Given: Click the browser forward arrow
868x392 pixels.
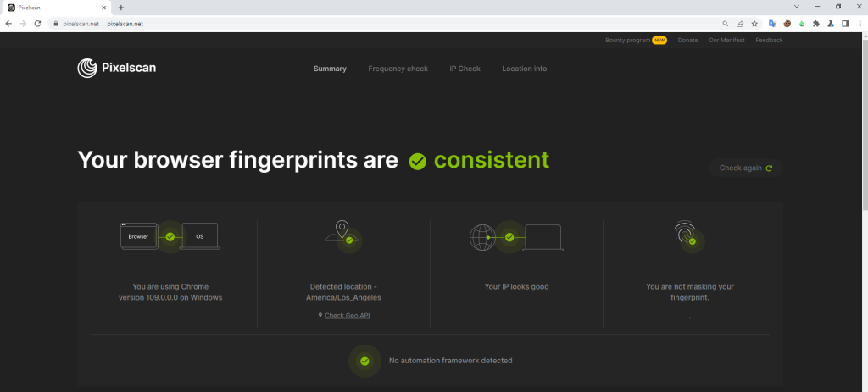Looking at the screenshot, I should point(23,23).
